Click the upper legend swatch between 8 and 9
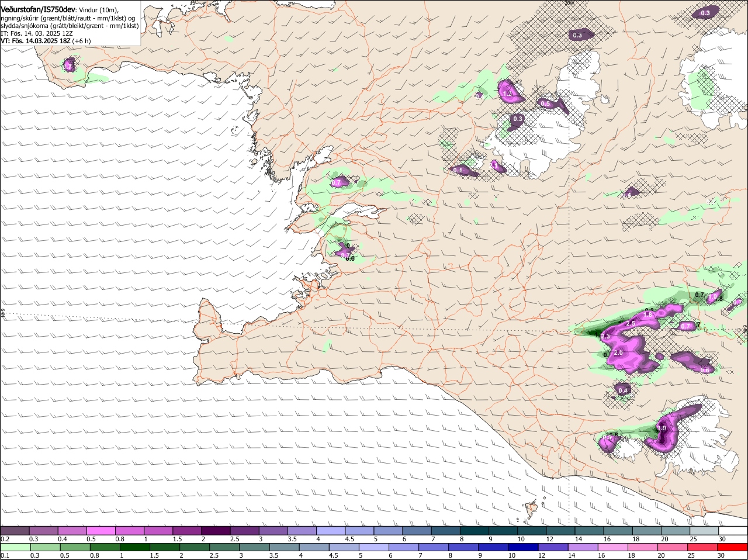The width and height of the screenshot is (748, 560). pos(475,530)
